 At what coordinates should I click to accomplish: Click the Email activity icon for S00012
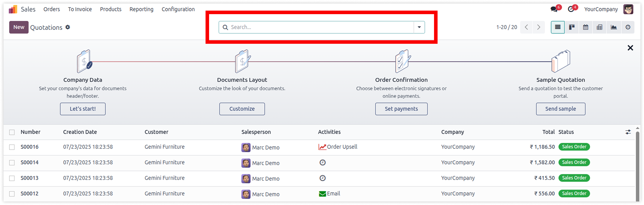[322, 194]
